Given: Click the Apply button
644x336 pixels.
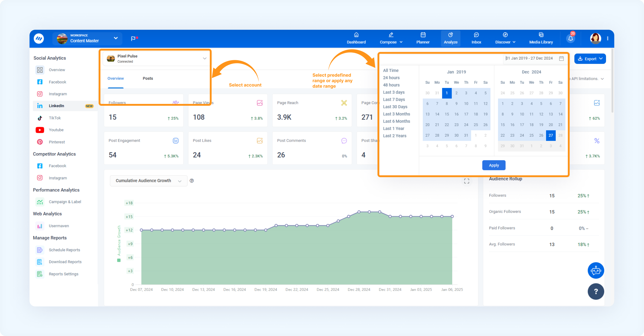Looking at the screenshot, I should tap(493, 165).
